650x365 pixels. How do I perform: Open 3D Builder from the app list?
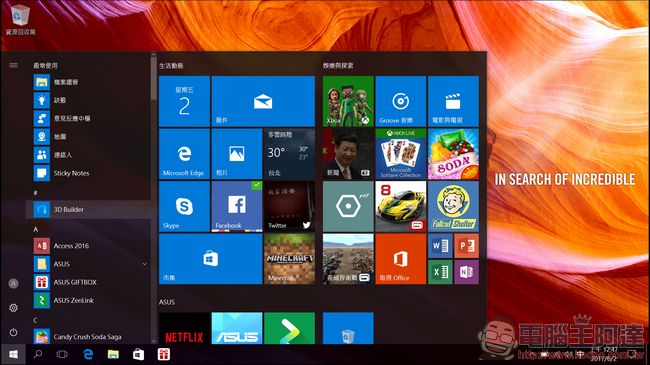click(89, 209)
